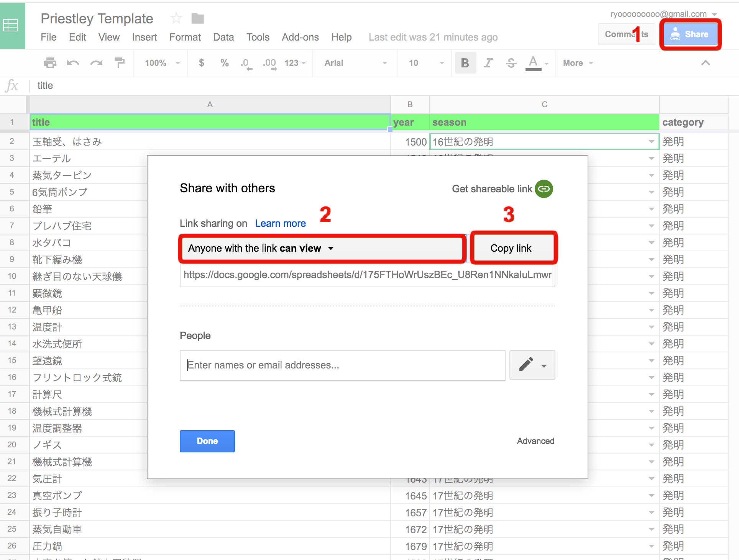Apply strikethrough formatting icon

511,63
